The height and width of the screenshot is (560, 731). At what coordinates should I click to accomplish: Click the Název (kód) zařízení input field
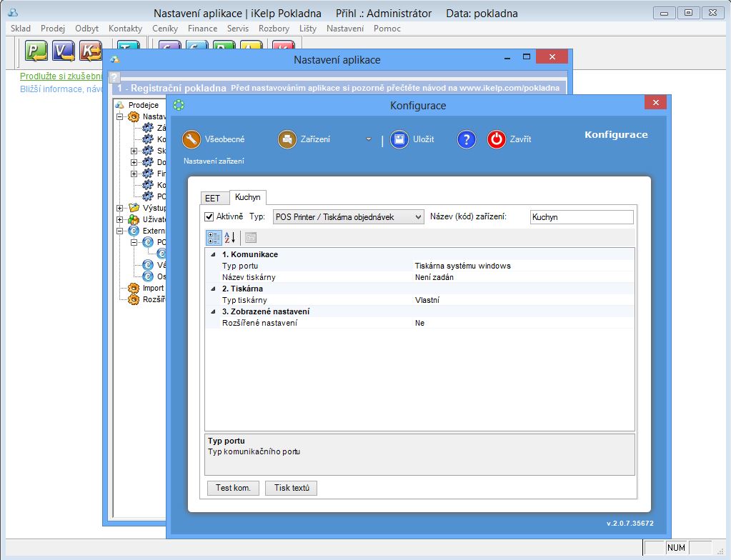tap(581, 217)
